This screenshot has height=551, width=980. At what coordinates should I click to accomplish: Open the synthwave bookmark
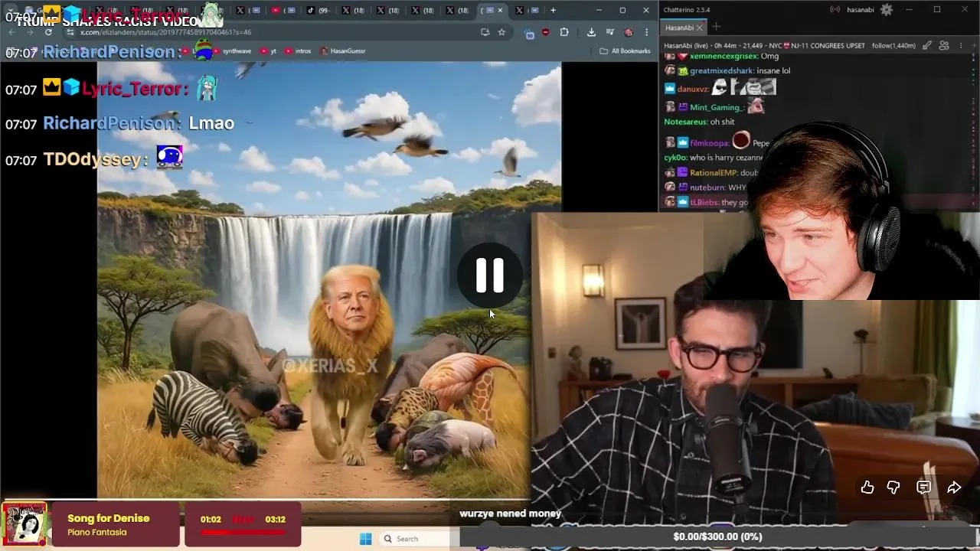point(231,51)
